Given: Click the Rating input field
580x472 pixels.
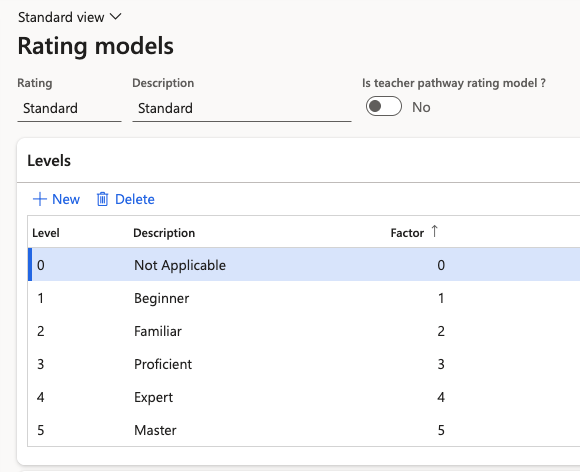Looking at the screenshot, I should coord(69,108).
